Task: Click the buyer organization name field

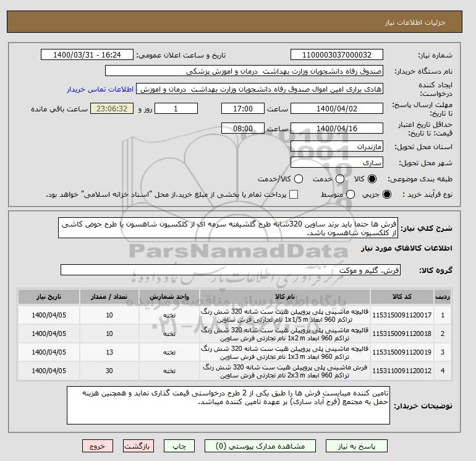Action: [x=244, y=71]
